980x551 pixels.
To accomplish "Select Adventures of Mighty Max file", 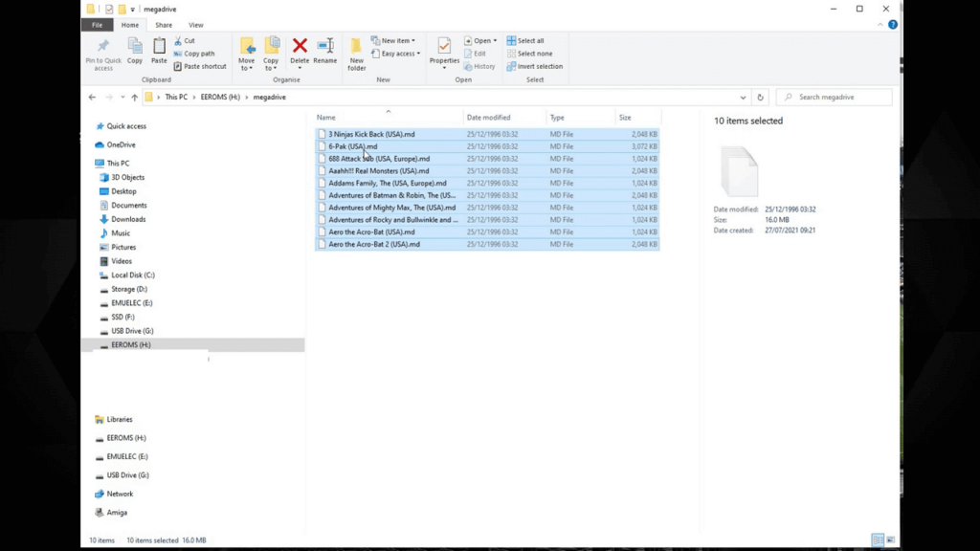I will pos(487,208).
